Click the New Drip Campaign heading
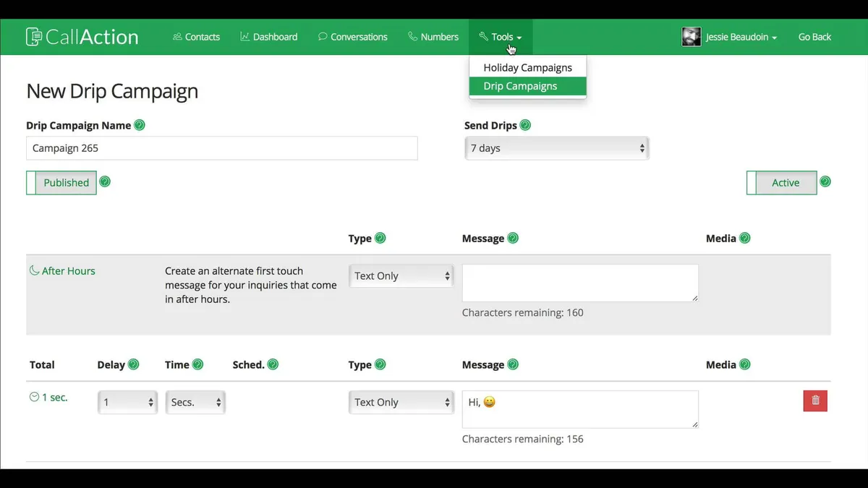868x488 pixels. coord(112,91)
